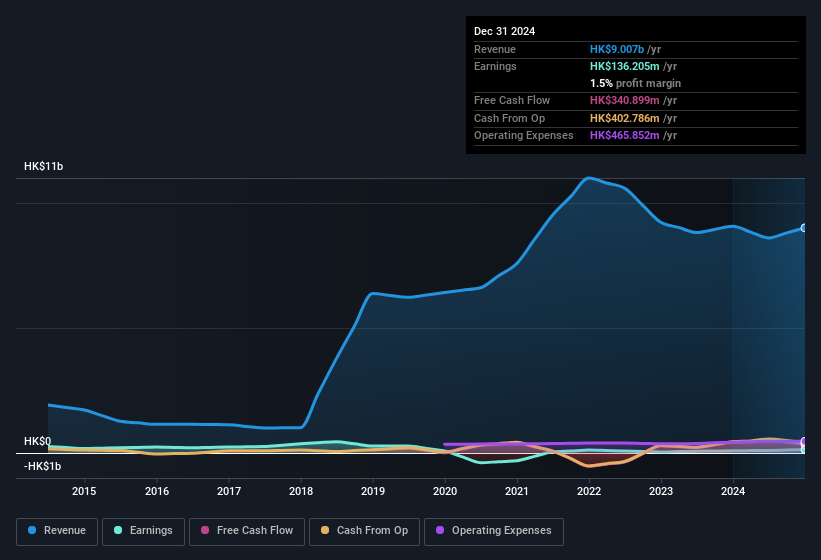Click the 1.5% profit margin text
Image resolution: width=821 pixels, height=560 pixels.
pos(636,83)
